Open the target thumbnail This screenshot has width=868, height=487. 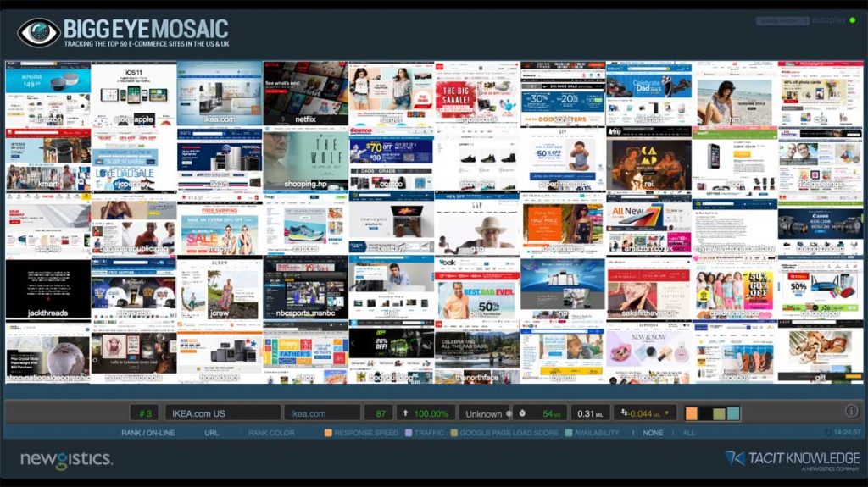pos(392,94)
